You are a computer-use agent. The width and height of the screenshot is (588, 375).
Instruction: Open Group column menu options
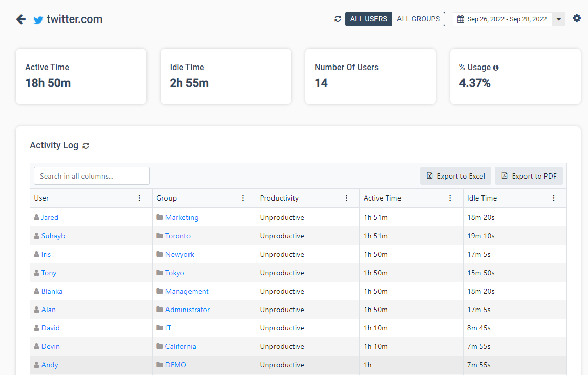pos(243,198)
